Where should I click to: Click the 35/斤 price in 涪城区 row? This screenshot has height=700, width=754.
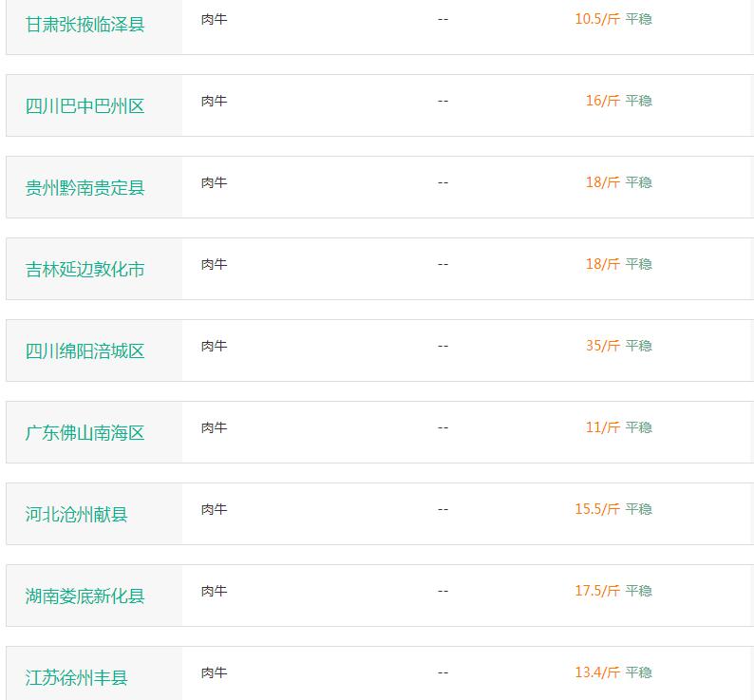tap(602, 346)
